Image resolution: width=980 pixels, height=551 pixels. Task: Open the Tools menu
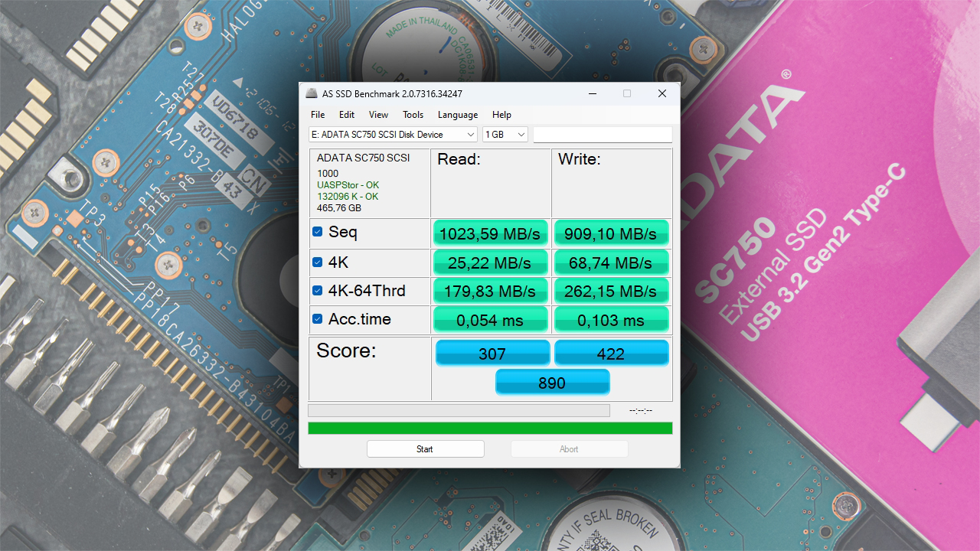pyautogui.click(x=413, y=115)
